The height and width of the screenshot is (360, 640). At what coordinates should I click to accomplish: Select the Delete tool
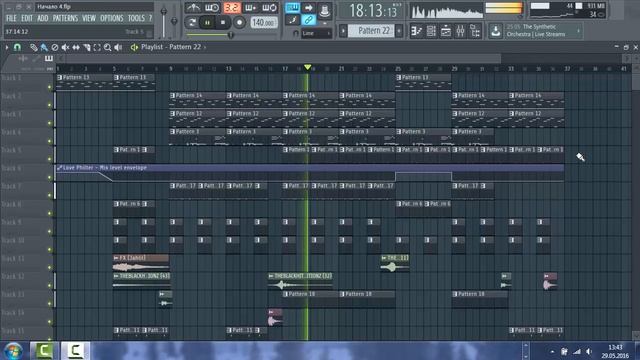tap(55, 48)
